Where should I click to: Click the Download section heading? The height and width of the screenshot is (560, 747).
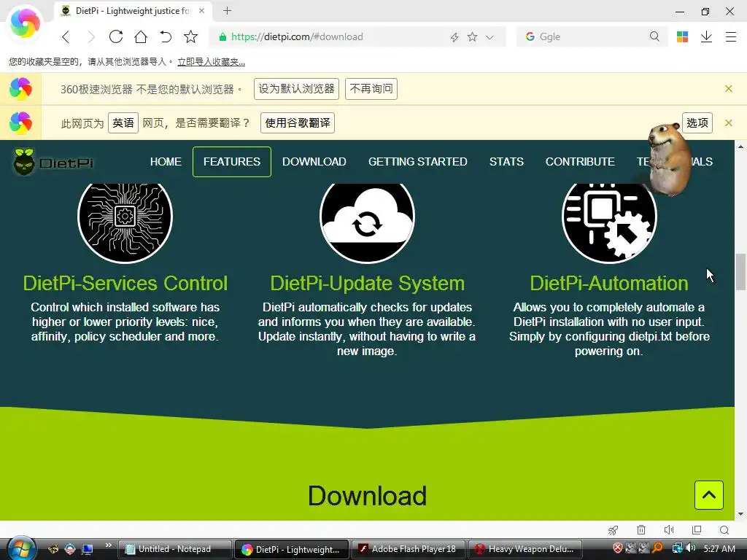tap(368, 496)
